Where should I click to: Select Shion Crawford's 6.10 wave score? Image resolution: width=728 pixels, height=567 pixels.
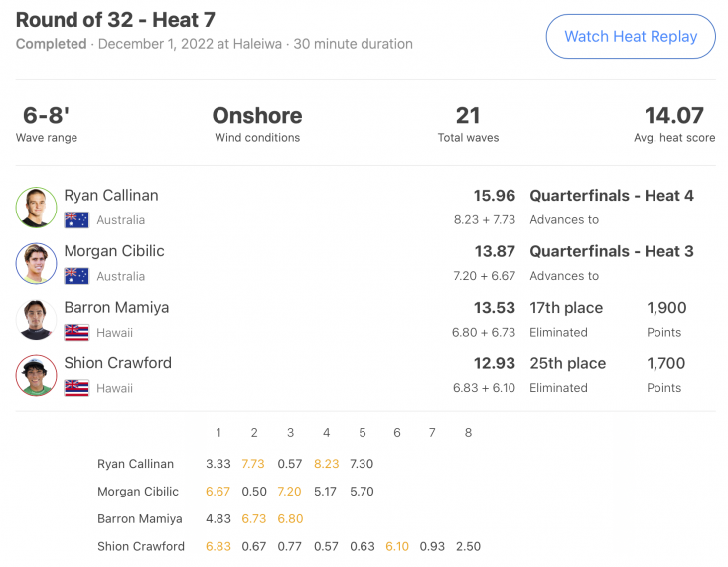tap(397, 546)
